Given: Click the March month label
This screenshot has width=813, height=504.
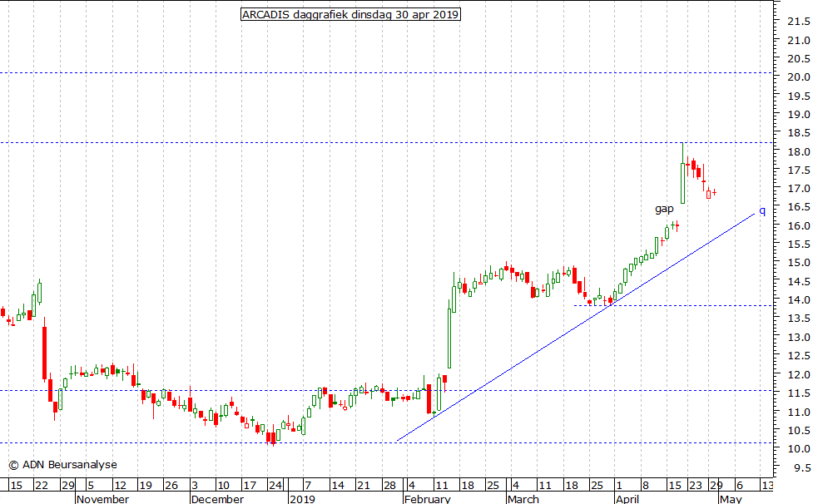Looking at the screenshot, I should [523, 499].
